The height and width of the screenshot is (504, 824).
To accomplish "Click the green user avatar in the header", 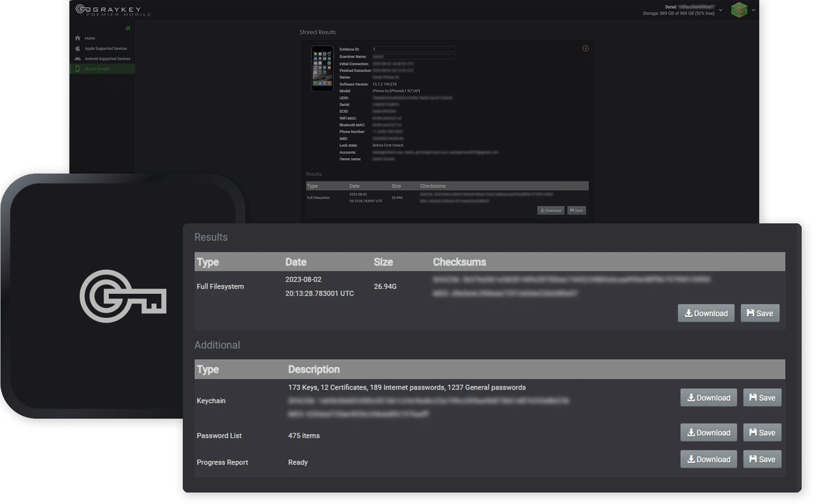I will pos(739,10).
